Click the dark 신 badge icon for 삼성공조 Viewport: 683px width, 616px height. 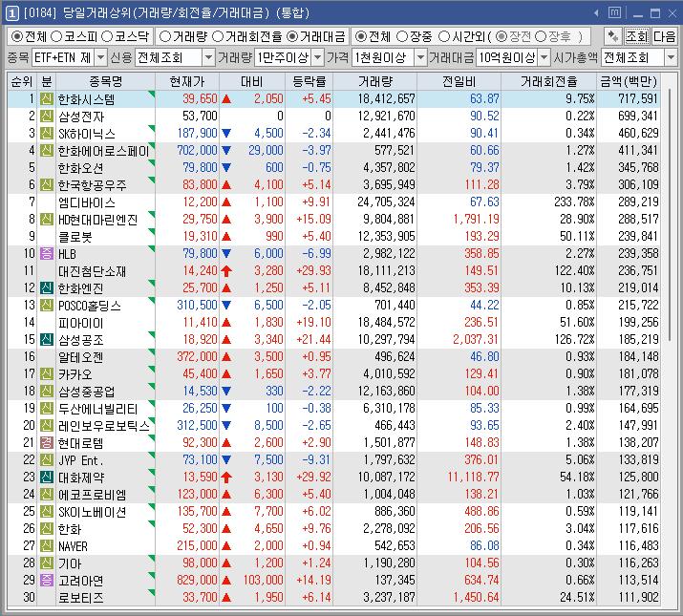(47, 339)
